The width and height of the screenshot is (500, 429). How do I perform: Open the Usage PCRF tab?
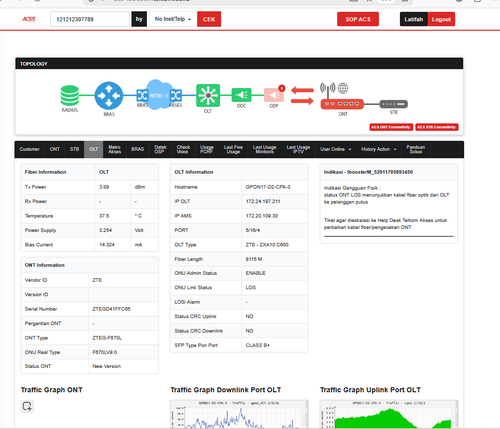[x=207, y=149]
